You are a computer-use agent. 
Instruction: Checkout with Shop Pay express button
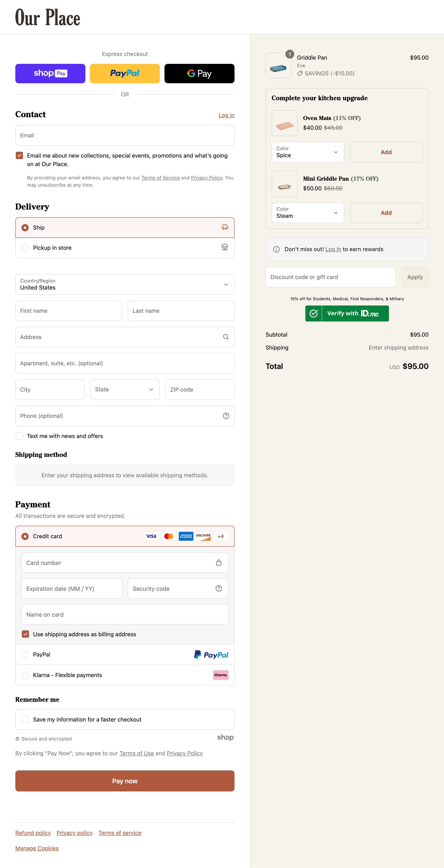coord(50,73)
